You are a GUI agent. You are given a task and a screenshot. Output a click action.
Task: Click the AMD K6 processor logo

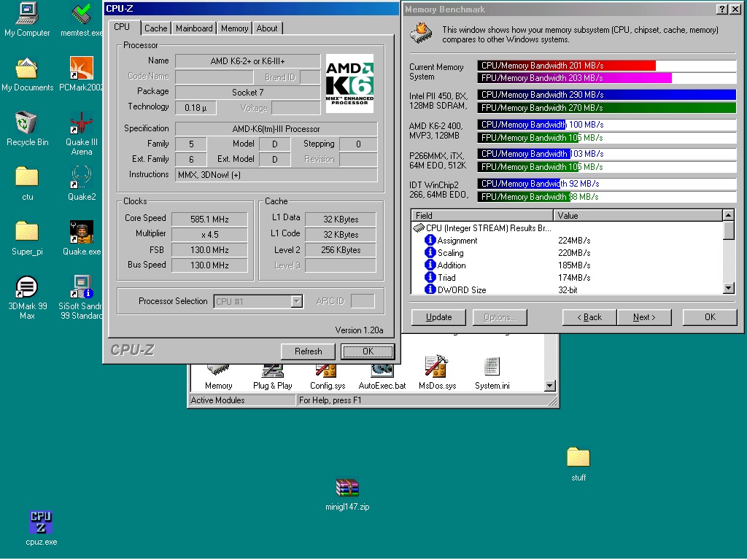pyautogui.click(x=349, y=83)
